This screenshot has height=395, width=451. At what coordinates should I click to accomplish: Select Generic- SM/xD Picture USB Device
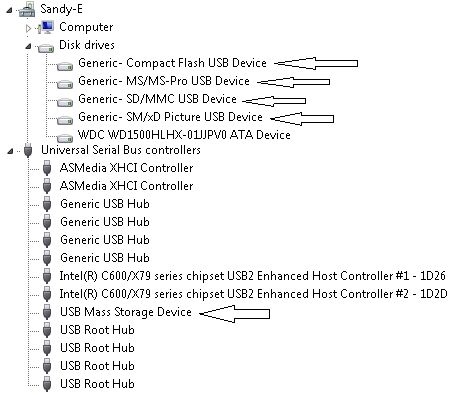(170, 117)
